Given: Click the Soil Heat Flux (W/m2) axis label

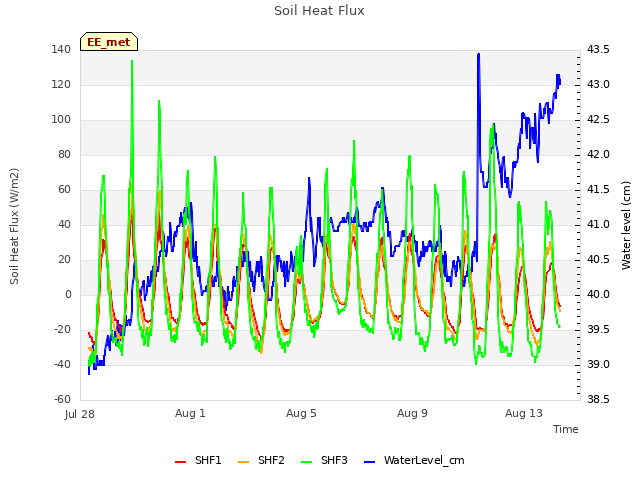Looking at the screenshot, I should (x=14, y=226).
